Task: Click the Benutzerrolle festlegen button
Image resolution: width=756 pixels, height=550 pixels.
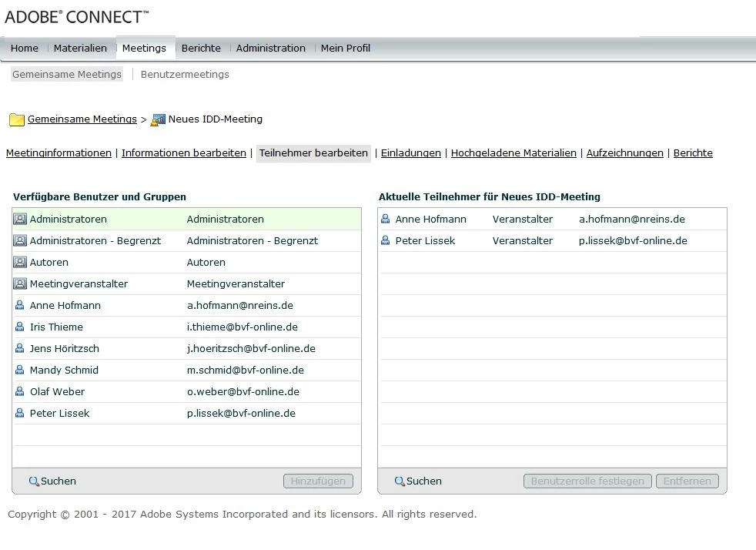Action: pos(587,481)
